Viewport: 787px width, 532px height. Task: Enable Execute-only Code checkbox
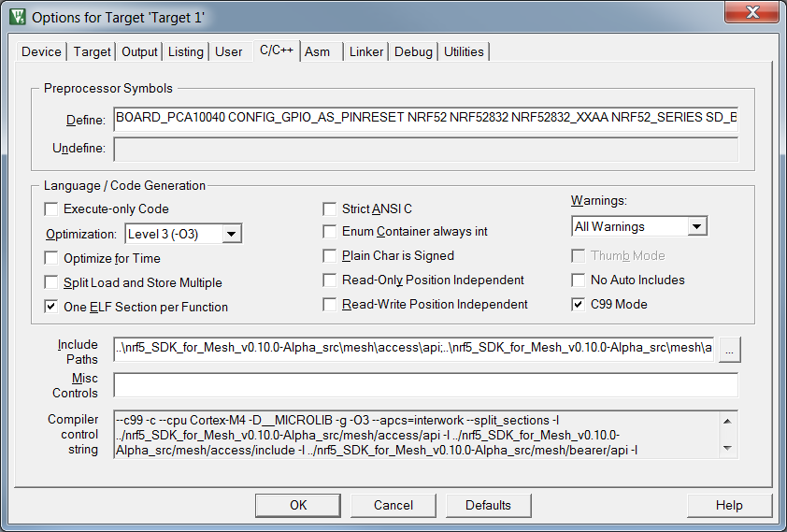click(51, 208)
